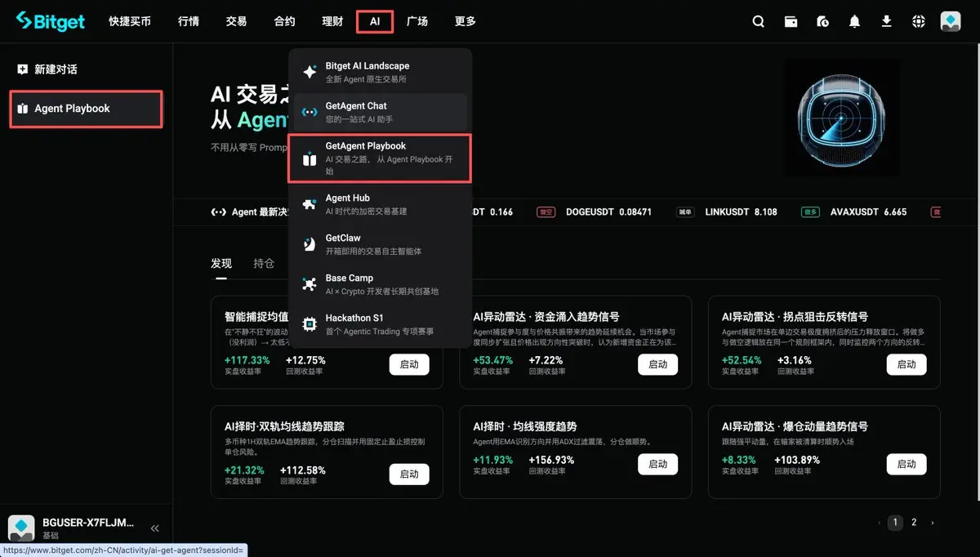Open the wallet assets icon
The width and height of the screenshot is (980, 557).
tap(791, 22)
